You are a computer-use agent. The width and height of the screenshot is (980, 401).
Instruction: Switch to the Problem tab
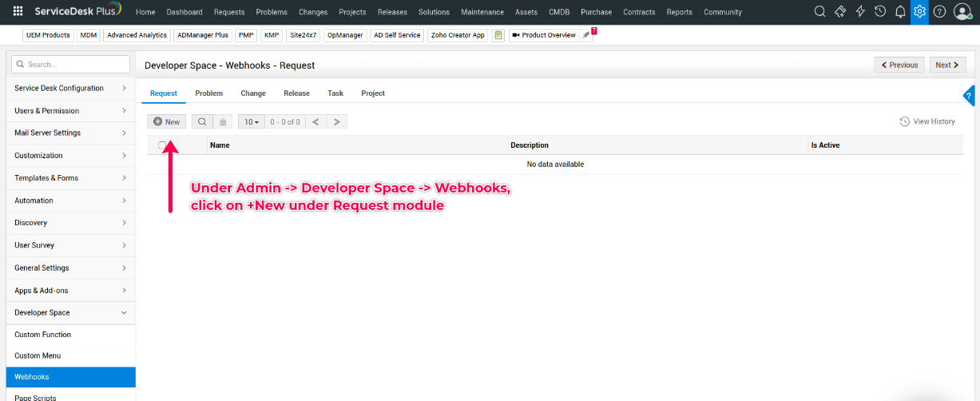[208, 93]
